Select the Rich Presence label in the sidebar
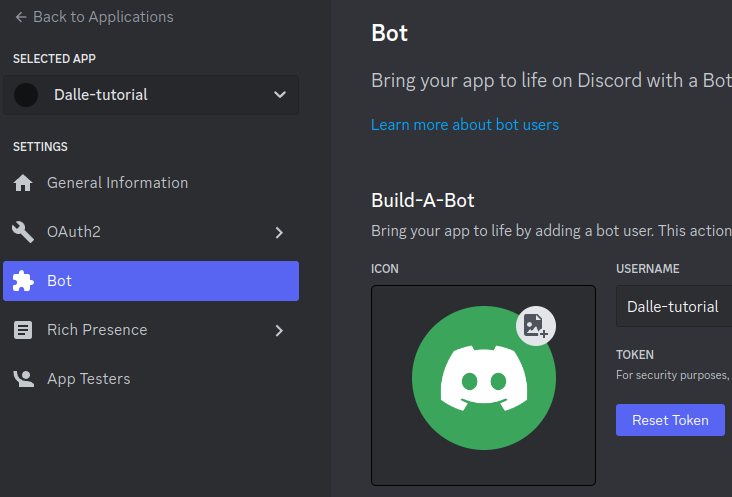Viewport: 732px width, 497px height. (97, 330)
